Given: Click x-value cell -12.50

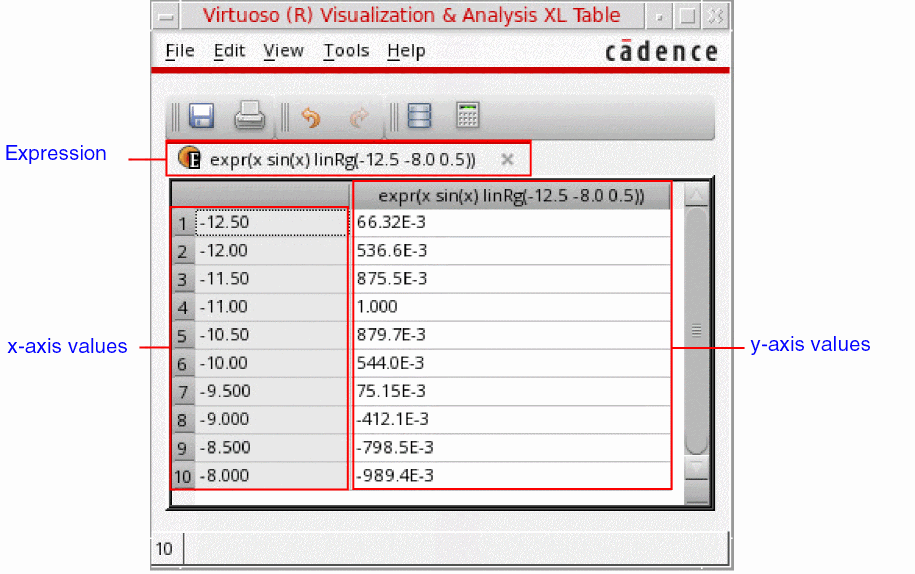Looking at the screenshot, I should [271, 222].
